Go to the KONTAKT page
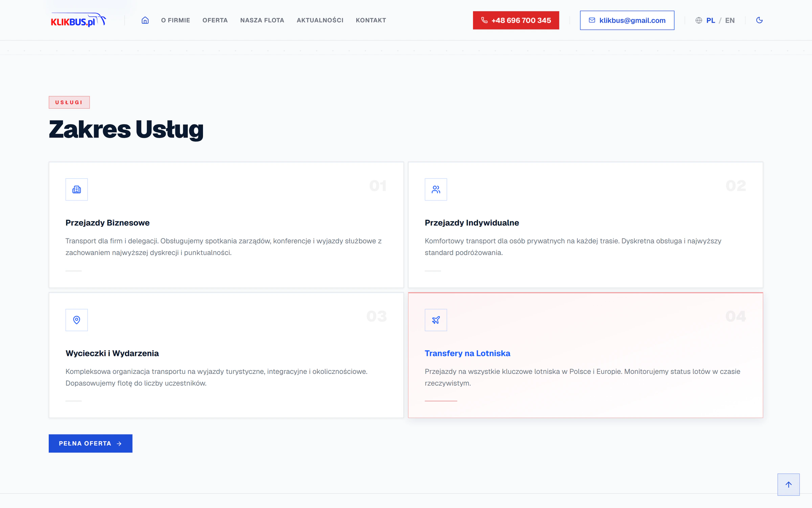Viewport: 812px width, 508px height. [371, 20]
